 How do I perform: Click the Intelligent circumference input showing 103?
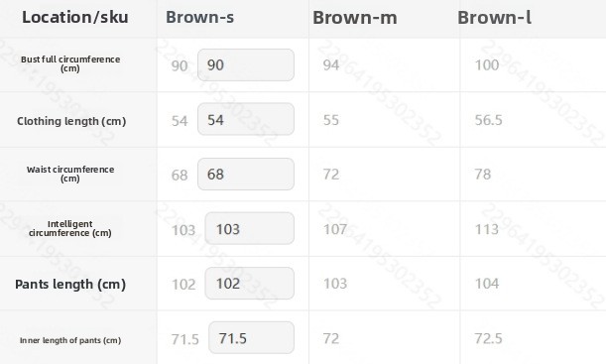click(x=250, y=228)
